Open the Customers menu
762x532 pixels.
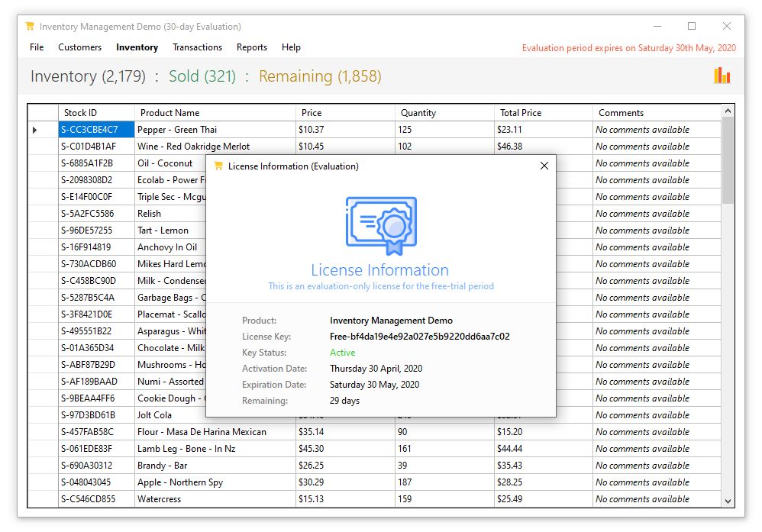click(79, 47)
